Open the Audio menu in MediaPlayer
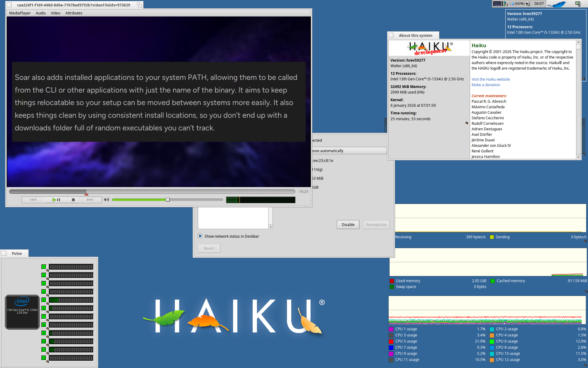Image resolution: width=588 pixels, height=368 pixels. pos(40,13)
